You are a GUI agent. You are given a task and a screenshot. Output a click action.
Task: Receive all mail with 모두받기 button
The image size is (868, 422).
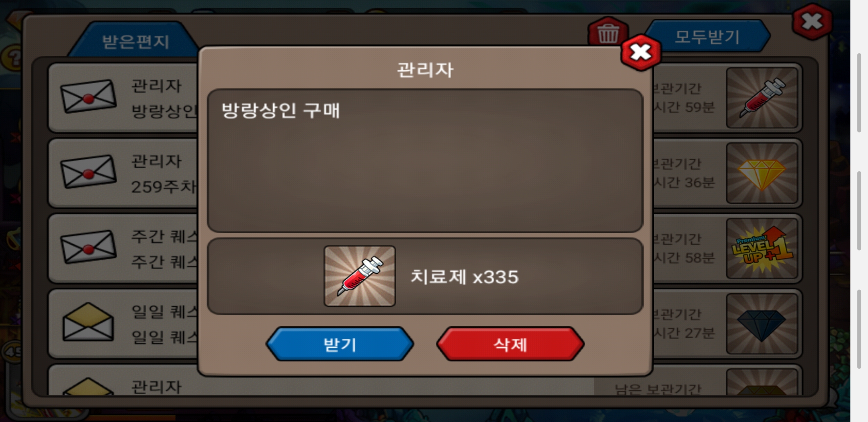pos(708,37)
